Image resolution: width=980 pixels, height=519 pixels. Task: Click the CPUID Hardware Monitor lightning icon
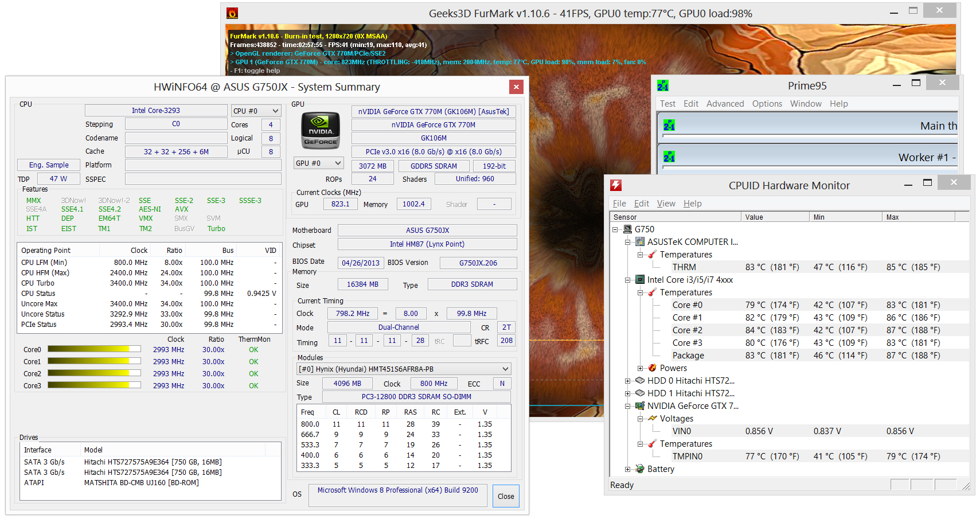tap(616, 185)
